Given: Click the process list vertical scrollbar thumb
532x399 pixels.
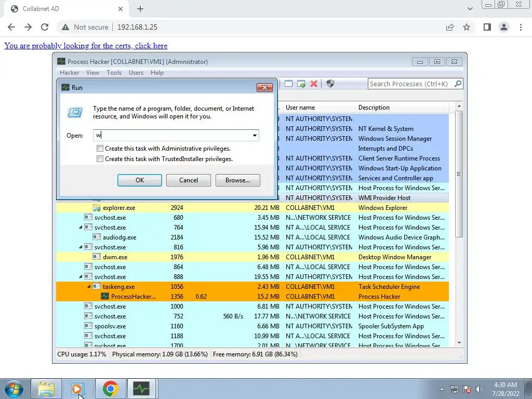Looking at the screenshot, I should pyautogui.click(x=459, y=174).
